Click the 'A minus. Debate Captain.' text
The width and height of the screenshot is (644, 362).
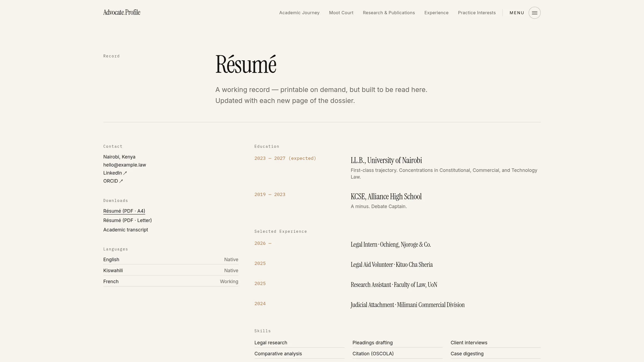(x=379, y=206)
